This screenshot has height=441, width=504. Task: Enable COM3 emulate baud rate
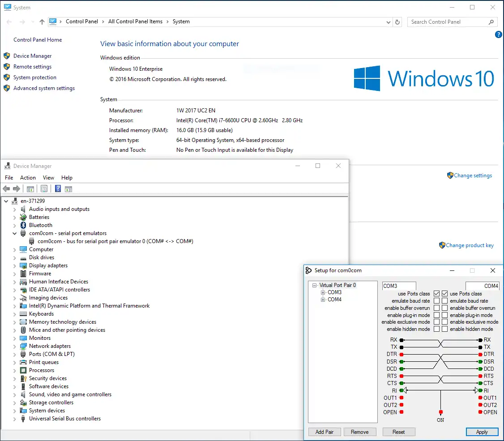pyautogui.click(x=436, y=301)
